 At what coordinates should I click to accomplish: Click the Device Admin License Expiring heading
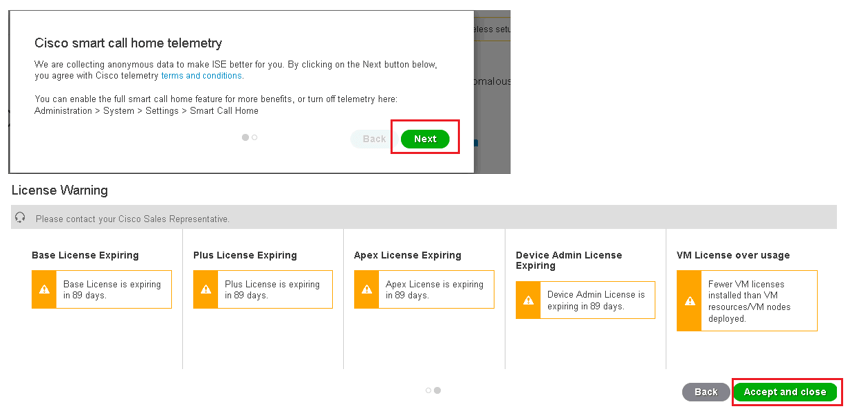click(x=569, y=260)
